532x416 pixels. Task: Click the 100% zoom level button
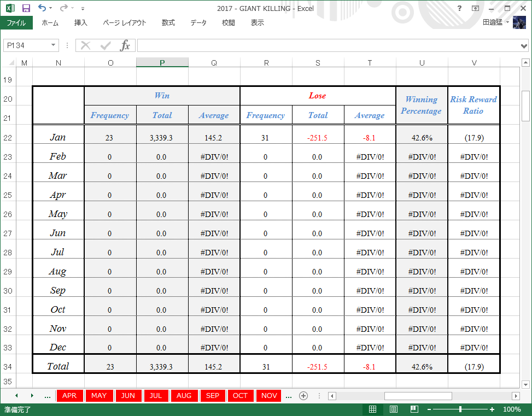coord(512,409)
